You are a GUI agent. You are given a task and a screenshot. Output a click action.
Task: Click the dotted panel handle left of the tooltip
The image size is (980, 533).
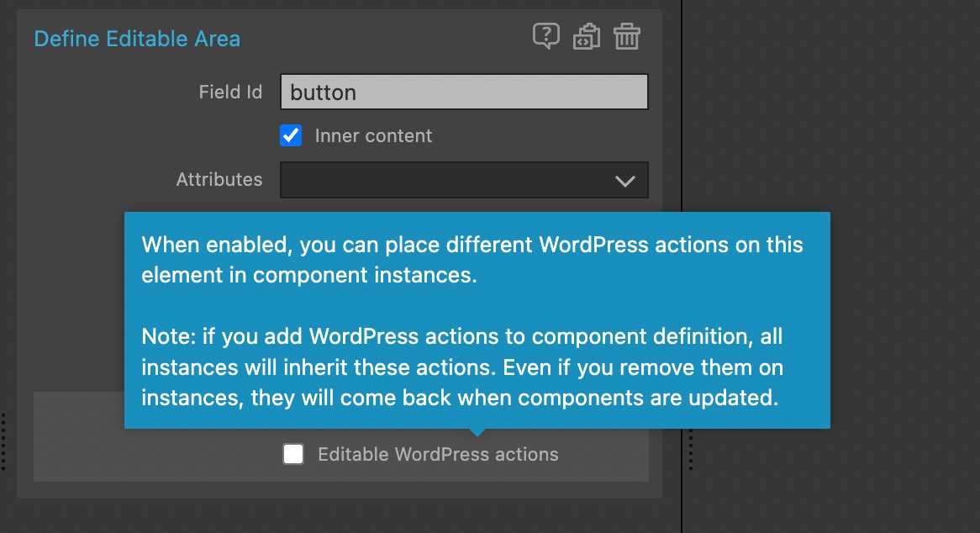pos(3,441)
